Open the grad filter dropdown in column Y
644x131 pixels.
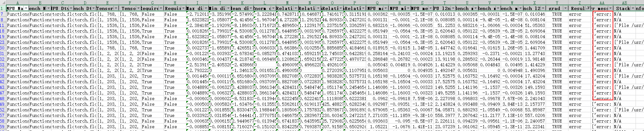pyautogui.click(x=565, y=8)
